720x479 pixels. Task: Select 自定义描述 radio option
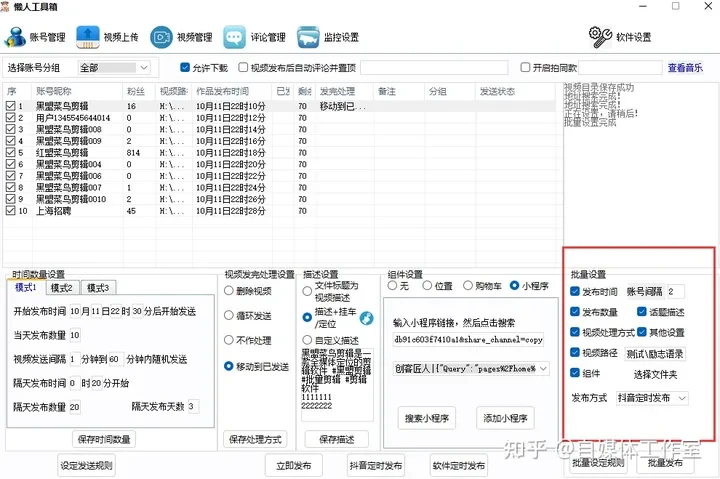pyautogui.click(x=307, y=340)
